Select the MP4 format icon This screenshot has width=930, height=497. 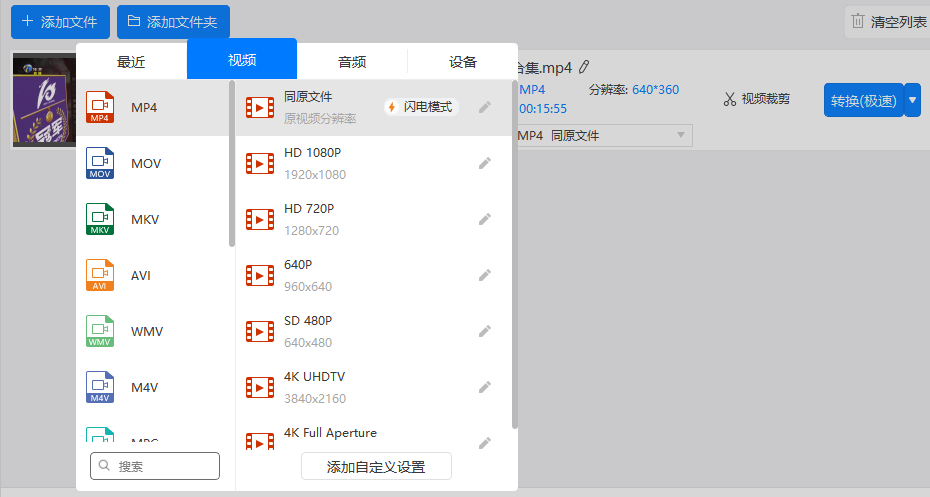click(x=100, y=107)
